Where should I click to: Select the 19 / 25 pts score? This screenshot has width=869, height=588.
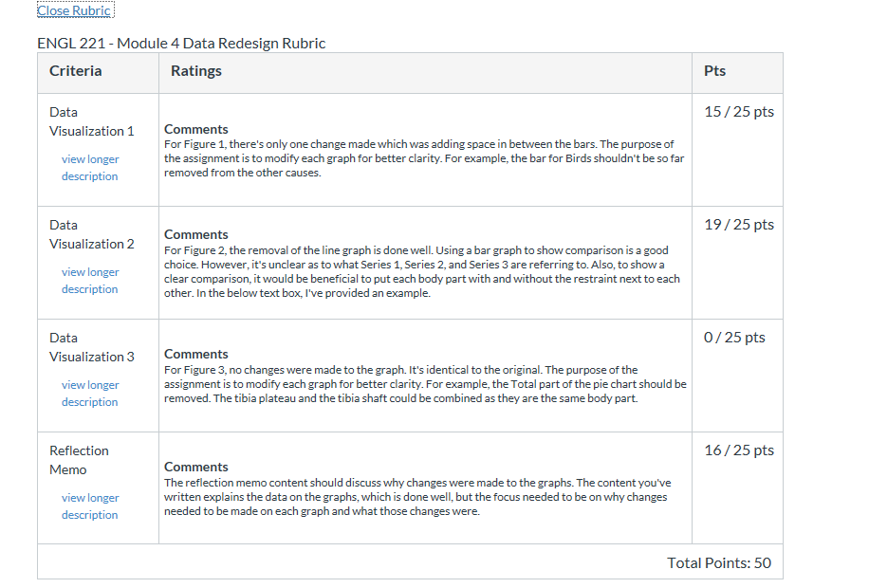pyautogui.click(x=739, y=225)
